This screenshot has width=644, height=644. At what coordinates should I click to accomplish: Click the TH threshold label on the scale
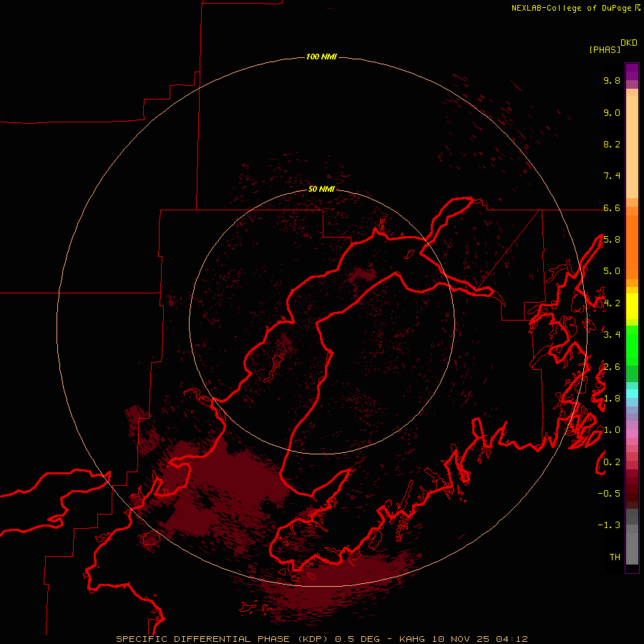(x=615, y=557)
